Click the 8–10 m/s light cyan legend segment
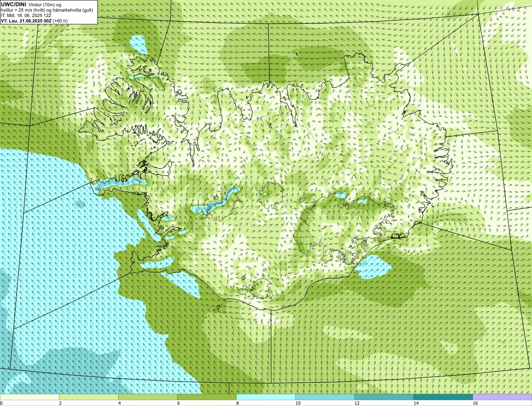 [266, 397]
